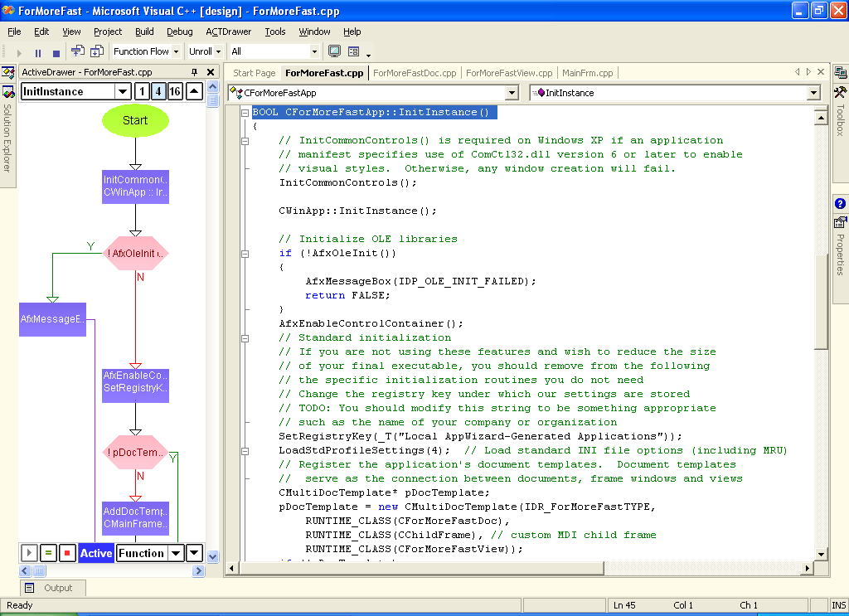Click the flowchart scroll left arrow

point(25,570)
